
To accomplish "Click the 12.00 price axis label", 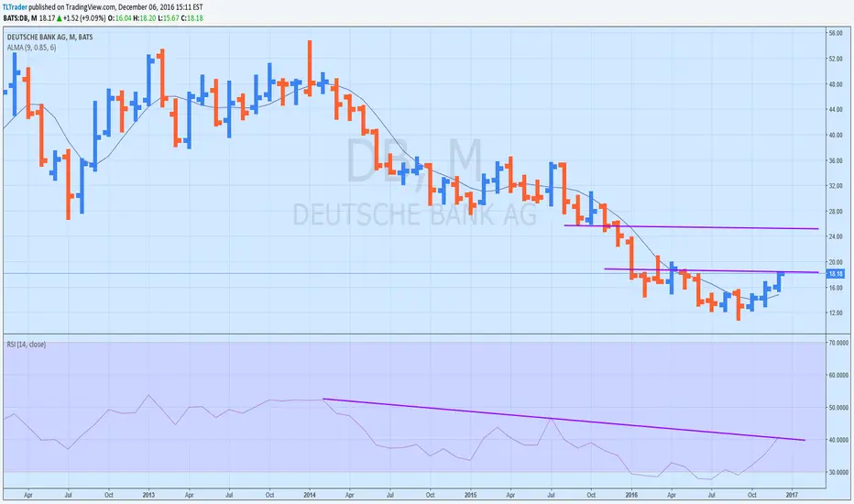I will coord(836,312).
